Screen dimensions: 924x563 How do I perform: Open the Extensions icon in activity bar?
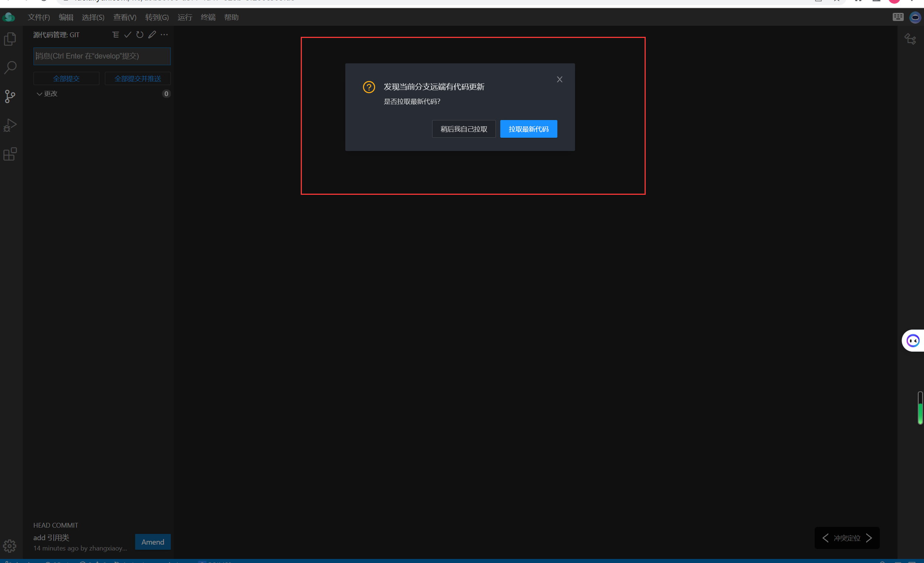point(10,154)
